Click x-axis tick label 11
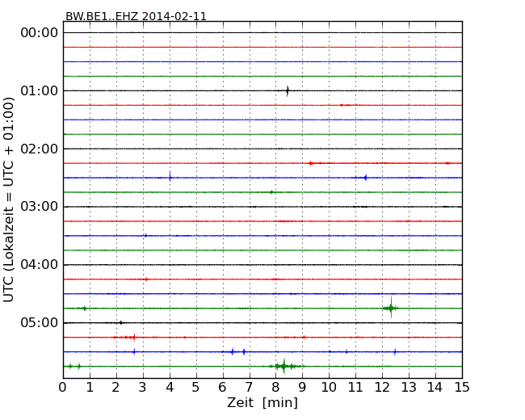 pos(355,388)
